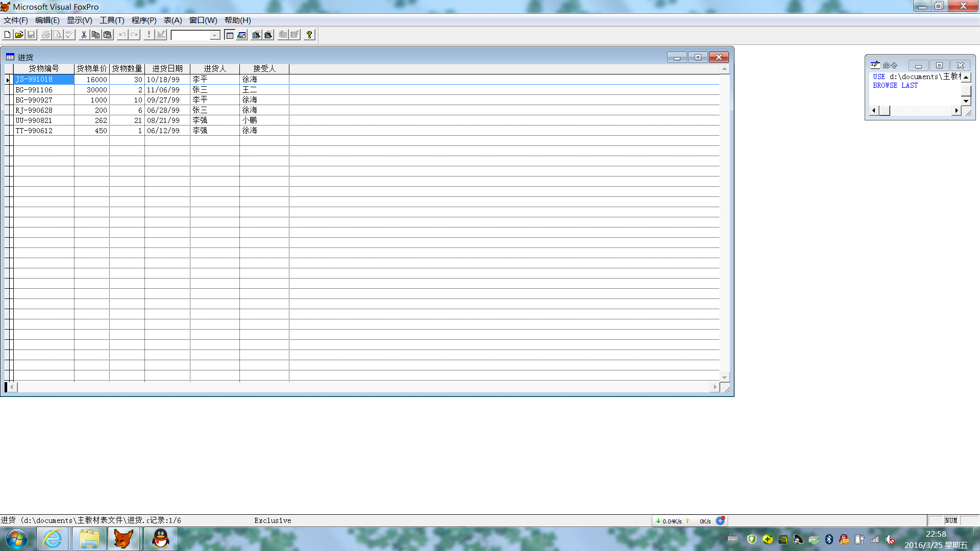Image resolution: width=980 pixels, height=551 pixels.
Task: Open the 程序(P) menu
Action: tap(144, 20)
